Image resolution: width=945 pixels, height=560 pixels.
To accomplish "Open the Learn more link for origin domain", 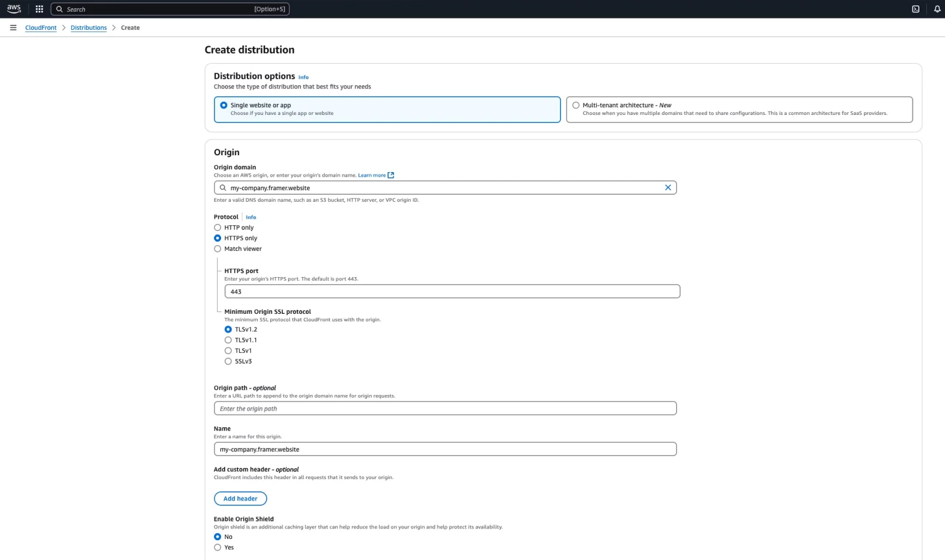I will (372, 175).
